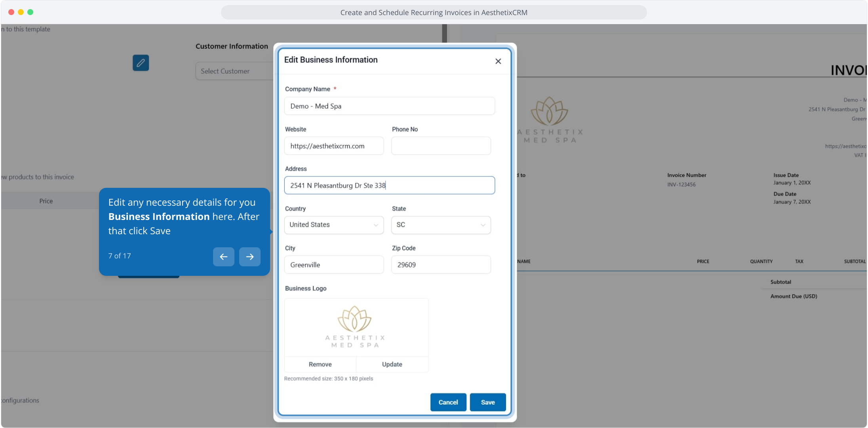The width and height of the screenshot is (868, 428).
Task: Go to previous tutorial step arrow
Action: 223,256
